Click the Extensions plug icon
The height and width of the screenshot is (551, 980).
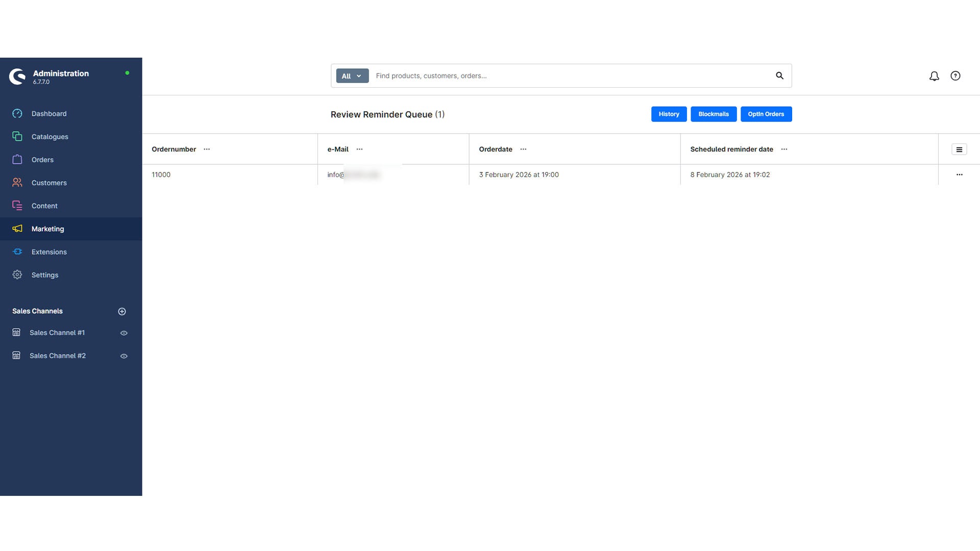17,252
